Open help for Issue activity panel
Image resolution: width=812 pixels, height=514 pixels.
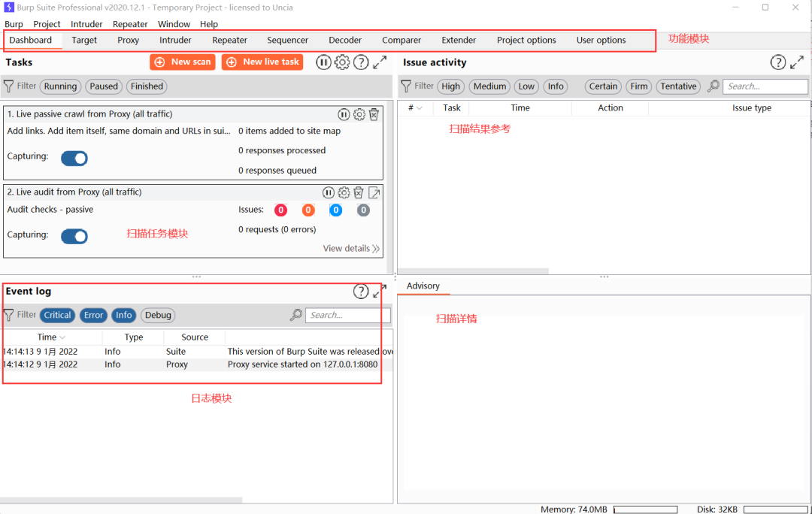point(778,62)
